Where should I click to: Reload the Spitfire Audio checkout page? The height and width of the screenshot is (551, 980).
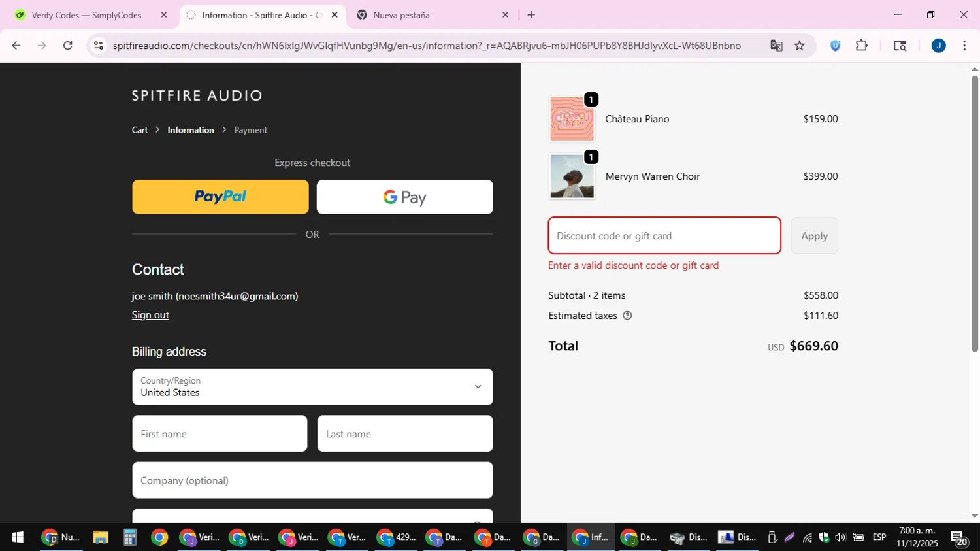68,46
